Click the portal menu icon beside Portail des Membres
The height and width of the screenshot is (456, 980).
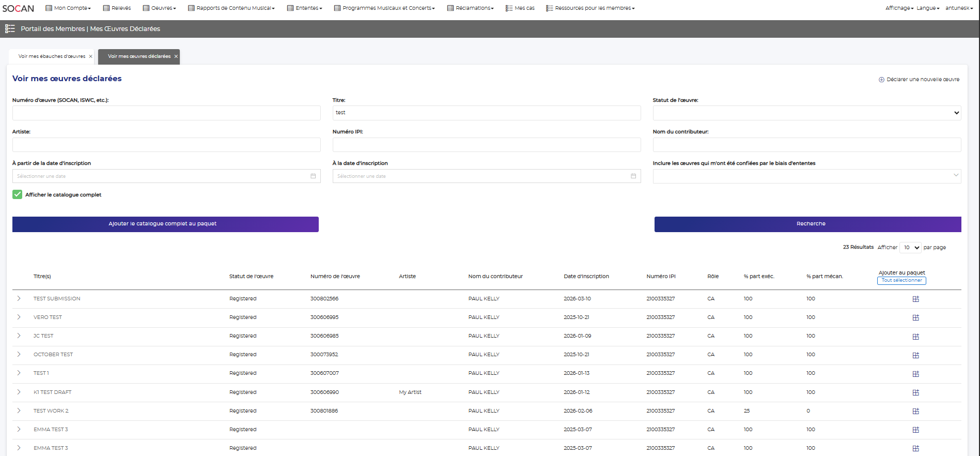pos(10,29)
